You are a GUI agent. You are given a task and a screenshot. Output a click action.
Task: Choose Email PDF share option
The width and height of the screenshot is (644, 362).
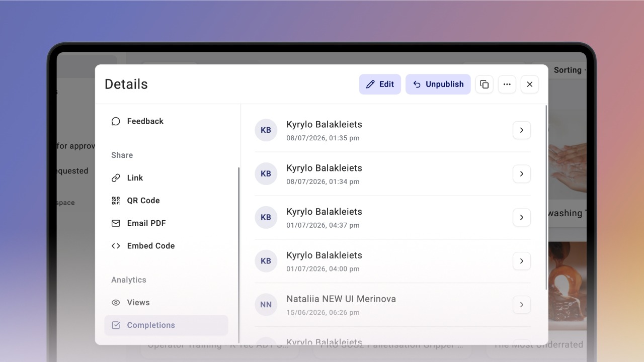[166, 223]
